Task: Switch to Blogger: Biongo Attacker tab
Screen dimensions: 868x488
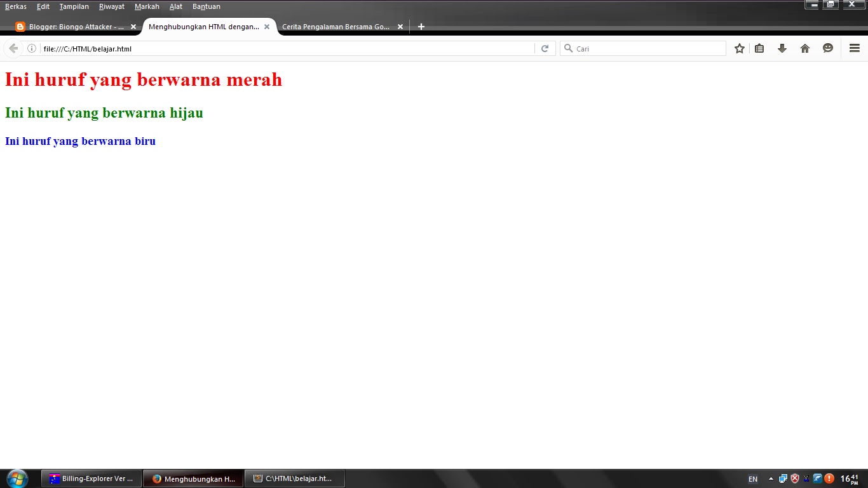Action: [76, 27]
